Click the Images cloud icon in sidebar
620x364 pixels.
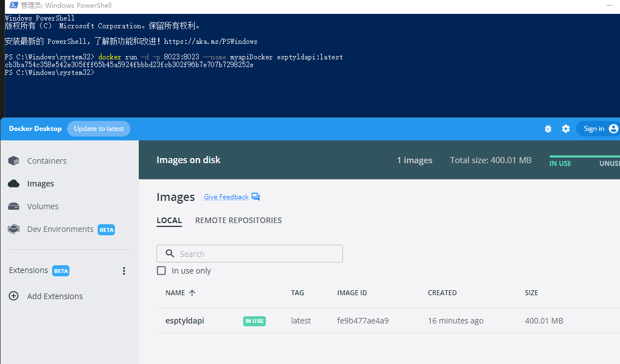[x=14, y=184]
